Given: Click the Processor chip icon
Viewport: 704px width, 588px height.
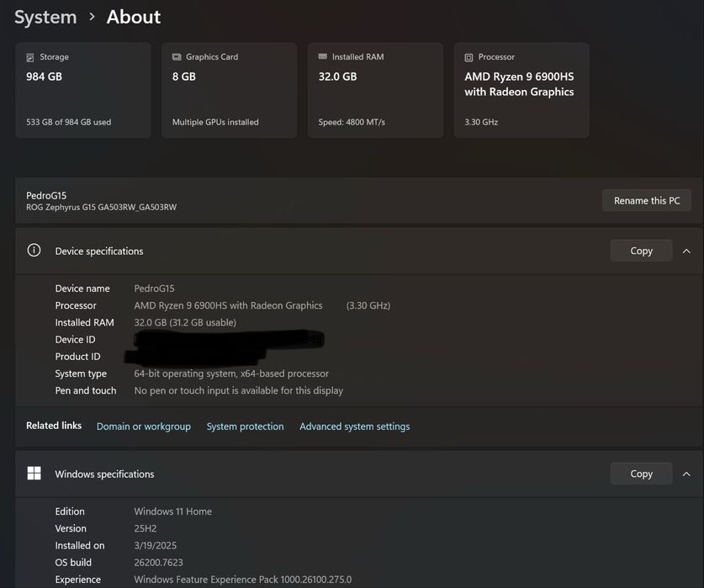Looking at the screenshot, I should (468, 57).
